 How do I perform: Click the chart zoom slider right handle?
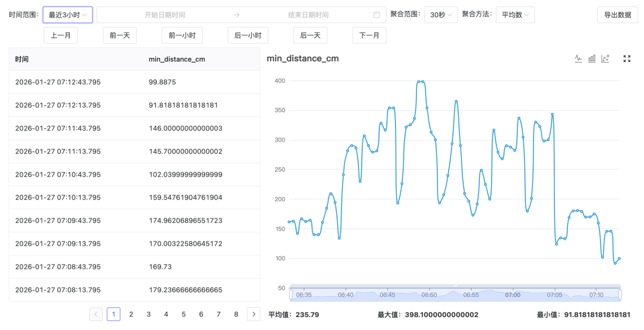[x=620, y=294]
